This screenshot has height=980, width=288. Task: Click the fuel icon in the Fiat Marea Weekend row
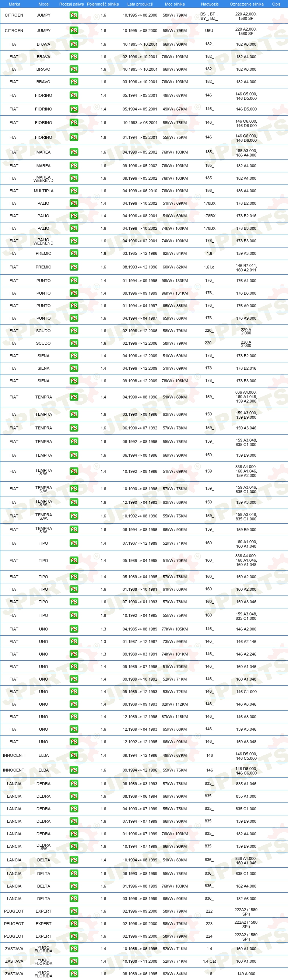pyautogui.click(x=74, y=178)
